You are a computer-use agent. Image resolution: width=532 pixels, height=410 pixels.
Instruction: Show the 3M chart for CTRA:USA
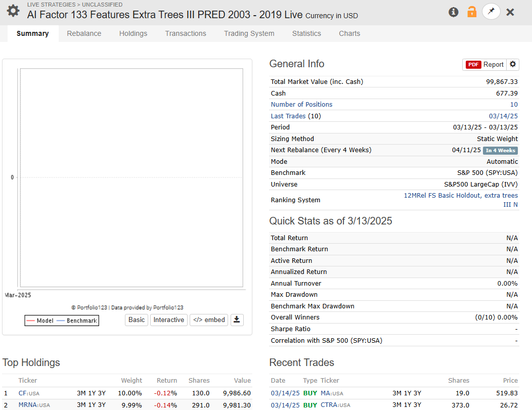click(397, 405)
